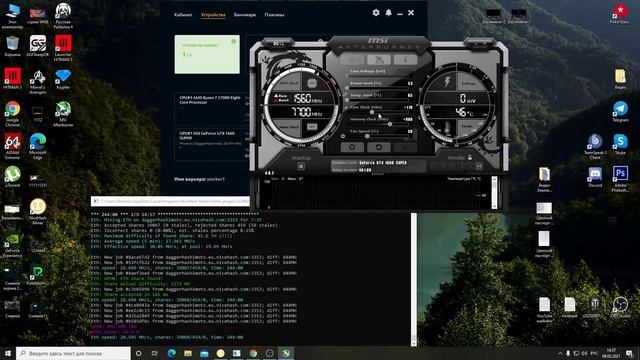Switch to the Кабинет tab in NiceHash
Image resolution: width=640 pixels, height=360 pixels.
point(183,15)
